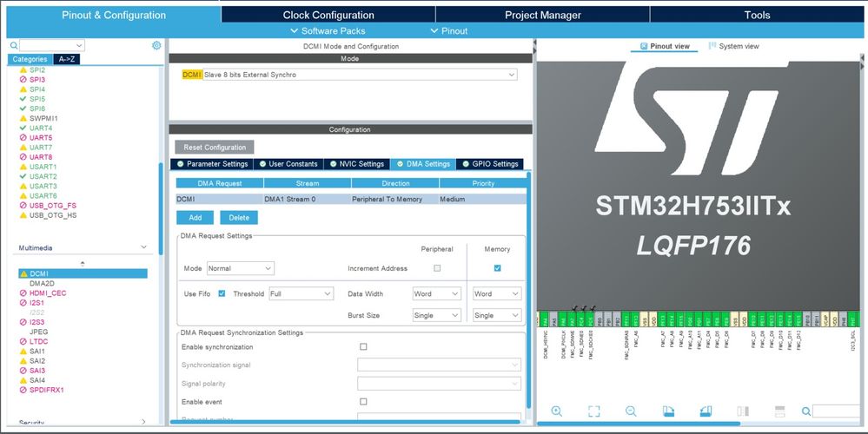Collapse the Multimedia category
868x434 pixels.
[x=143, y=247]
